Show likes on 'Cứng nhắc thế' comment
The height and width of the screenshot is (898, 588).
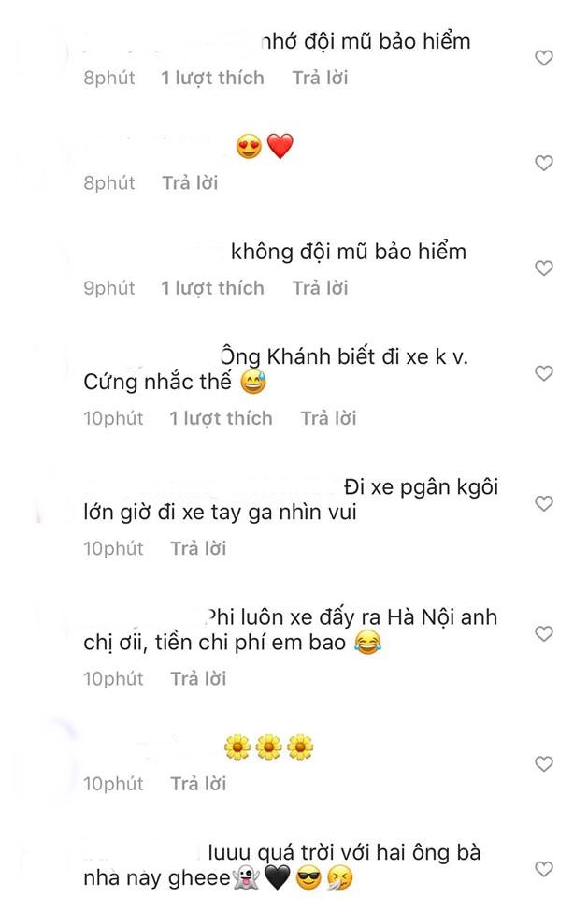tap(221, 419)
